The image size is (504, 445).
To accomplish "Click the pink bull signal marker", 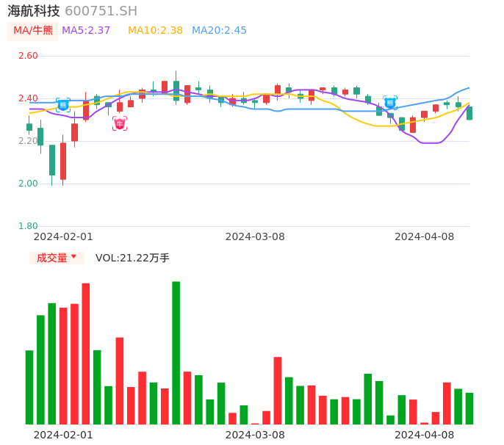I will (x=120, y=123).
